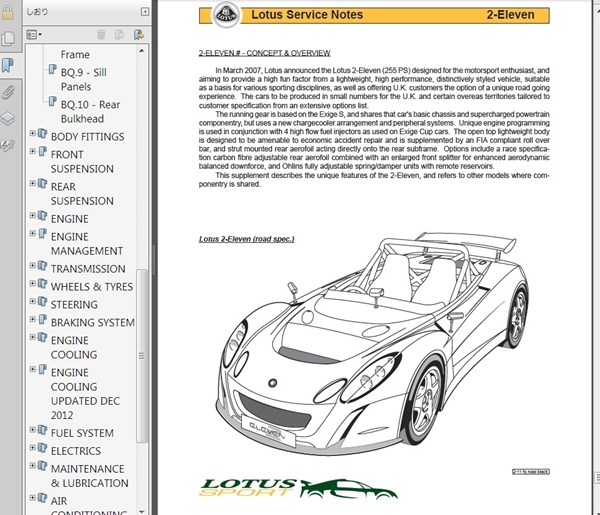Image resolution: width=600 pixels, height=515 pixels.
Task: Expand the FRONT SUSPENSION bookmark
Action: 33,151
